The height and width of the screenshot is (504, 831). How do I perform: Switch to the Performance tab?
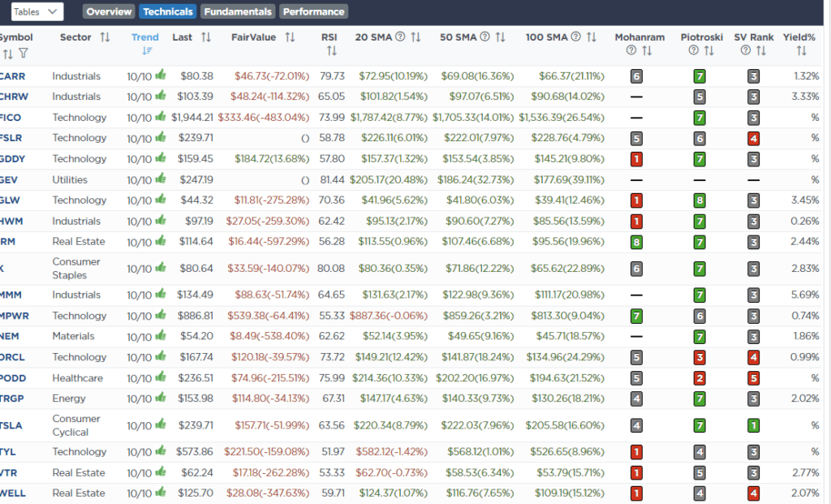click(313, 11)
